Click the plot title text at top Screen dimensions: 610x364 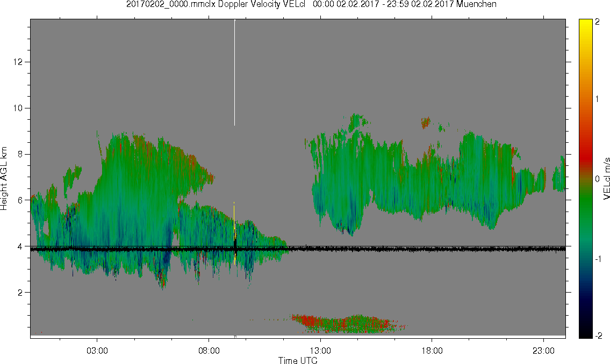click(x=311, y=4)
